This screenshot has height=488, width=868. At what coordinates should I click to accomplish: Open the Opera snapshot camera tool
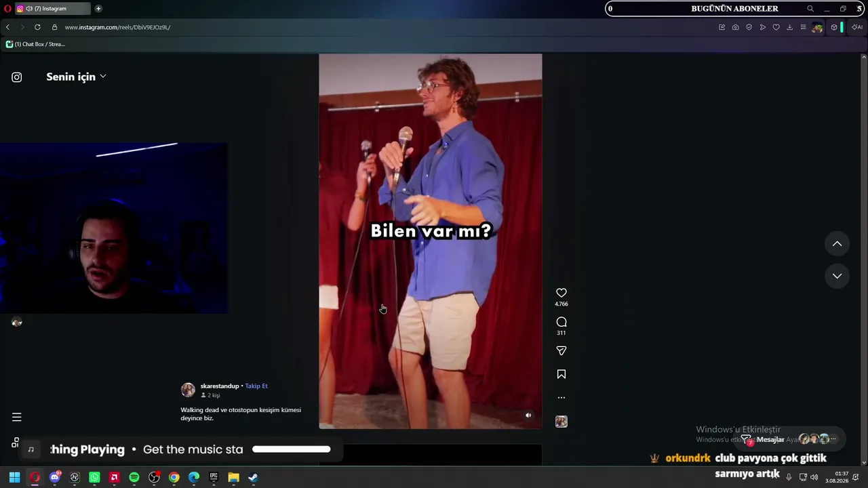[x=736, y=27]
